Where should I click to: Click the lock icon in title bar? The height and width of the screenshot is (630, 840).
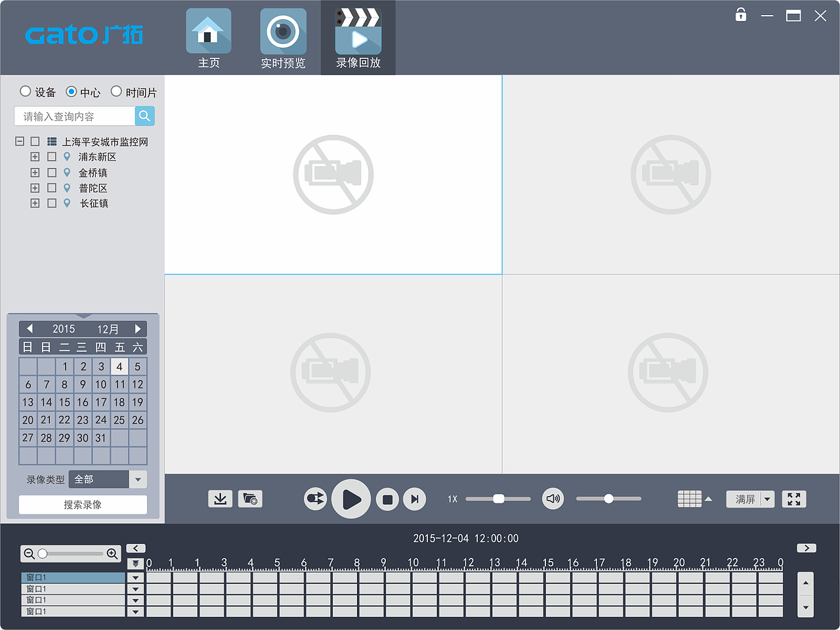tap(741, 14)
